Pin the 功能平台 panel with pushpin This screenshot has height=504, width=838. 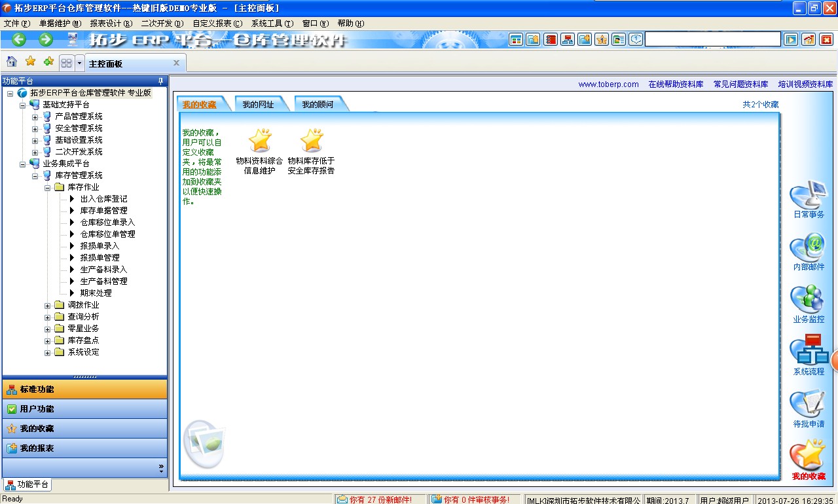click(160, 81)
